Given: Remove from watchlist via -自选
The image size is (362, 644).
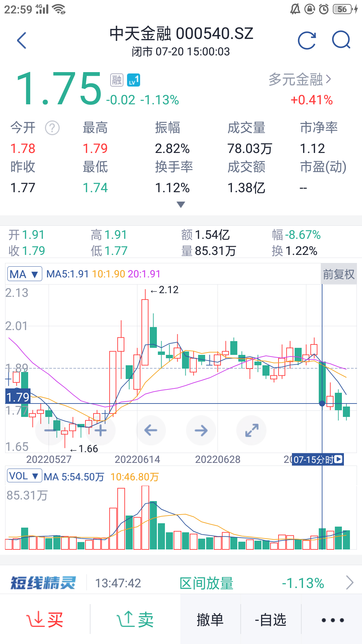Looking at the screenshot, I should (271, 620).
